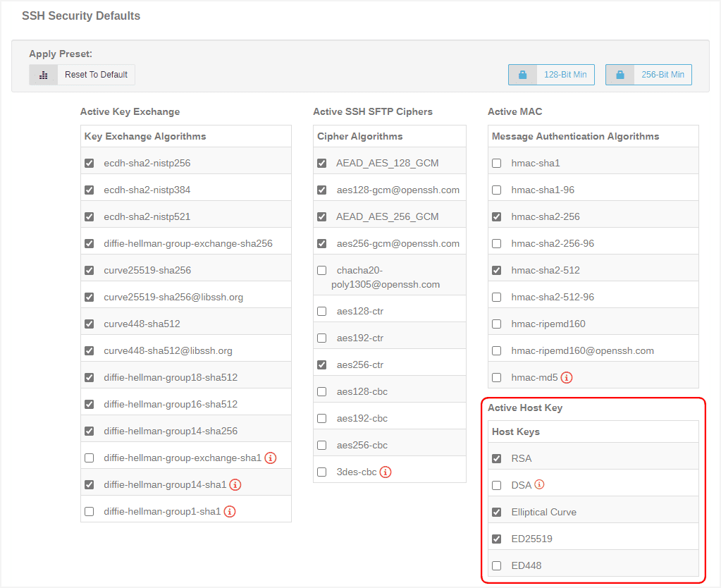Enable the ED448 host key

(x=497, y=565)
